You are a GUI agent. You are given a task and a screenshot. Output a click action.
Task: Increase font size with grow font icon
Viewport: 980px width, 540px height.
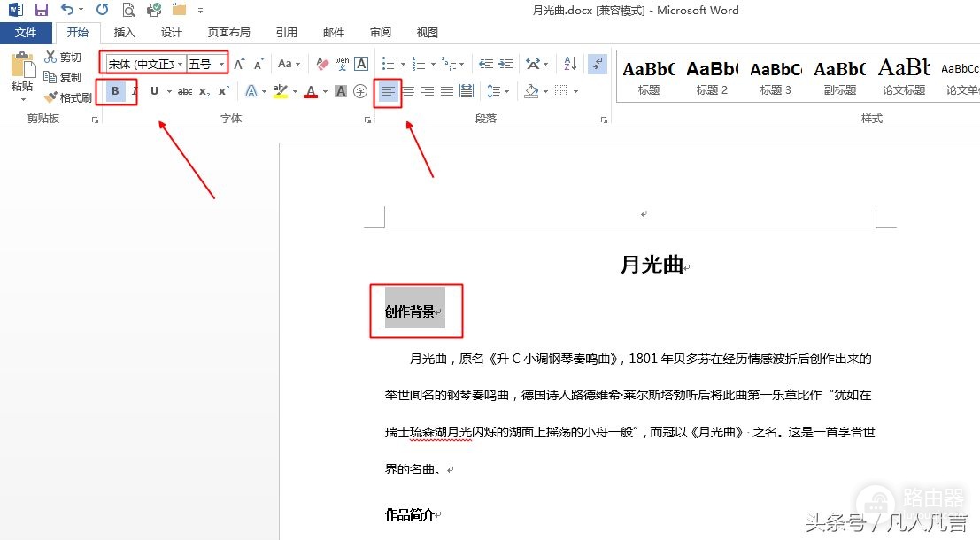click(239, 64)
